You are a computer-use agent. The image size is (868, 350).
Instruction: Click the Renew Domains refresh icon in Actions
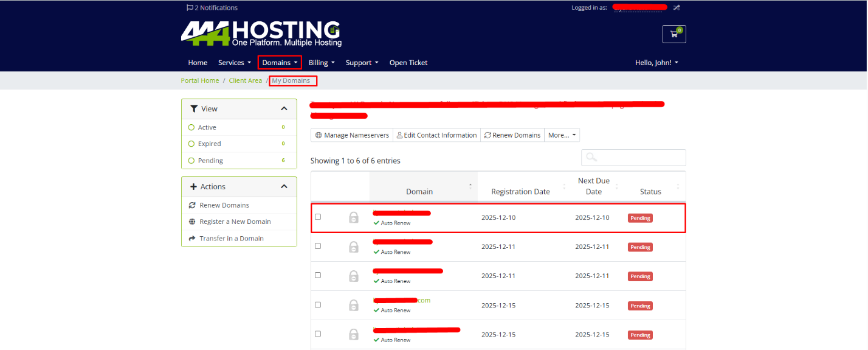[x=192, y=205]
